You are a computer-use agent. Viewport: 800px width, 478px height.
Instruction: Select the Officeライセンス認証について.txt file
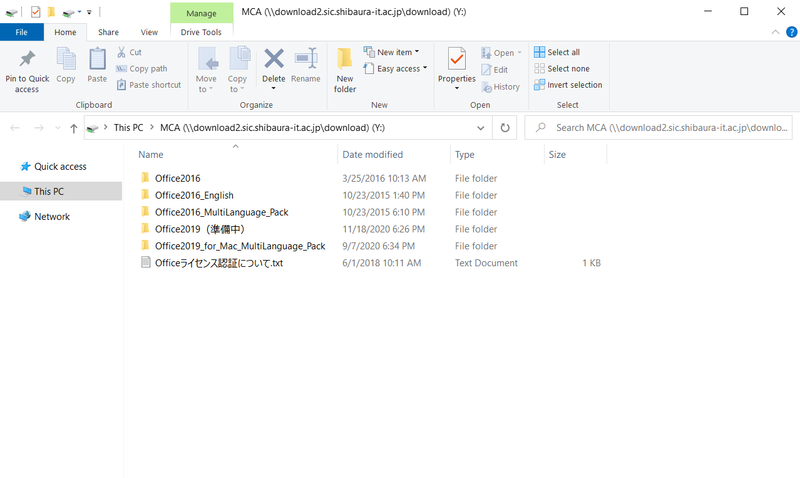tap(219, 263)
